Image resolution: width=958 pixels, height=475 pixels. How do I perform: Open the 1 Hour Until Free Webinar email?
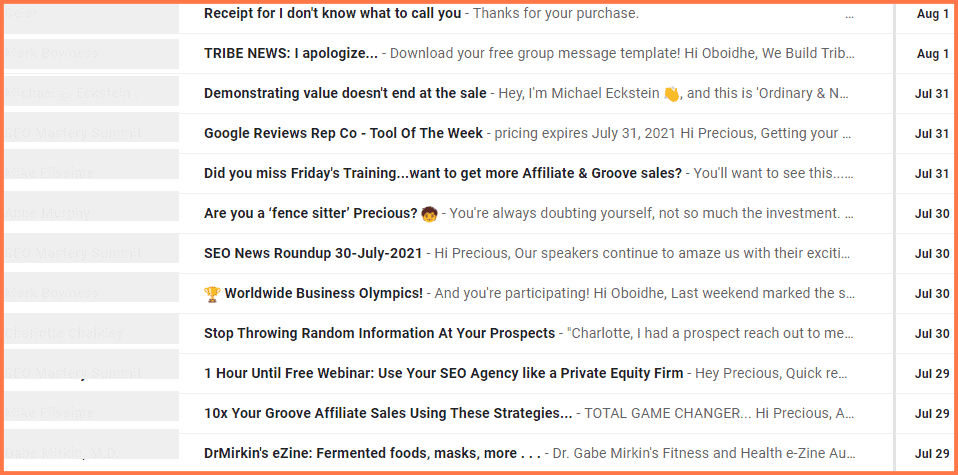click(444, 373)
